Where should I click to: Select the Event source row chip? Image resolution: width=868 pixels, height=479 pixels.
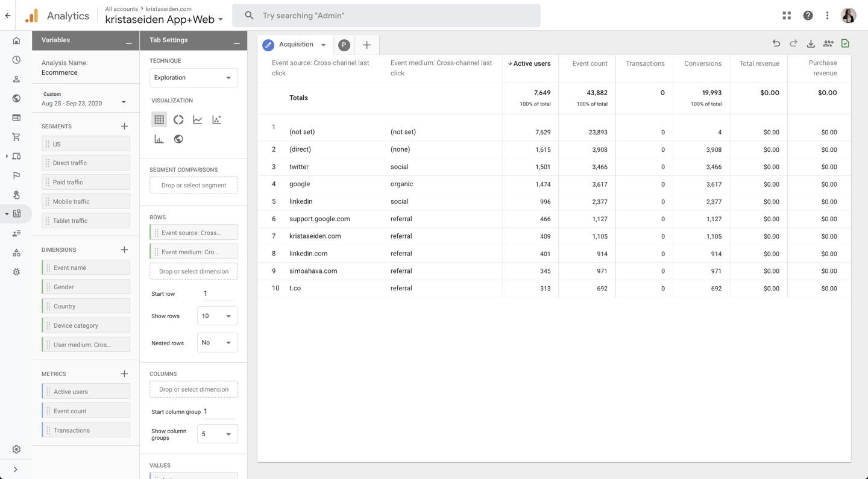(193, 233)
